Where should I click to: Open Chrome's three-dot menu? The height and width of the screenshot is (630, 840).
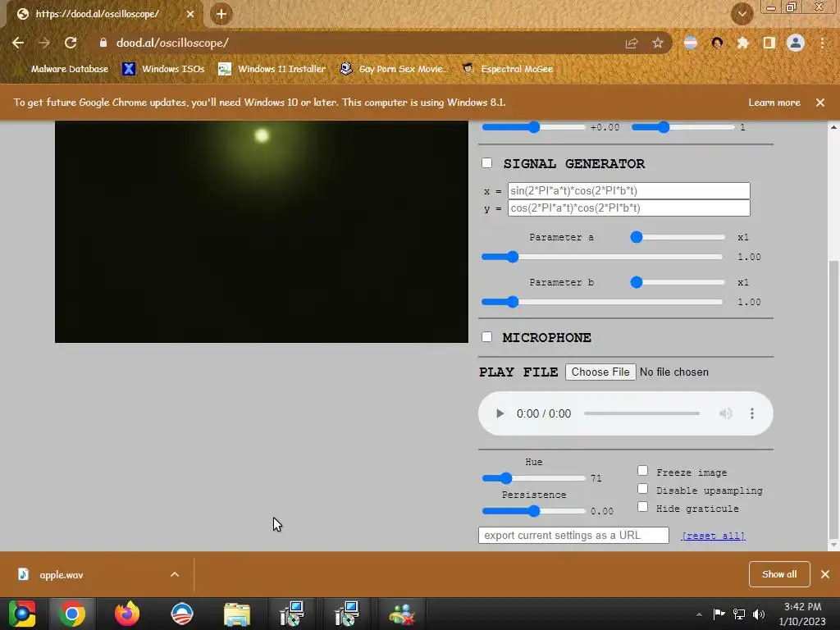(x=822, y=43)
